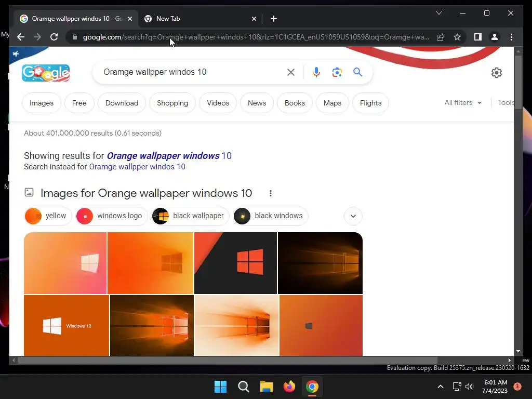Click the horizontal scrollbar thumb

click(228, 360)
